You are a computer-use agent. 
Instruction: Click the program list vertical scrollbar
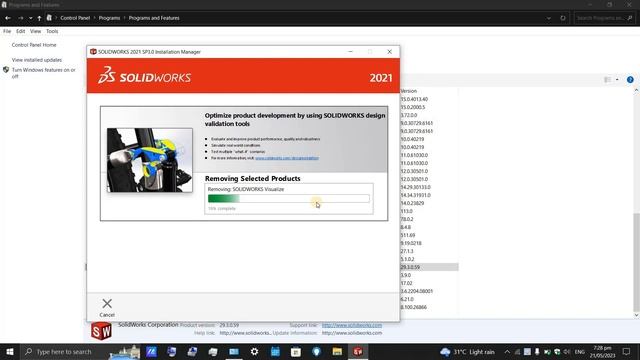click(636, 262)
